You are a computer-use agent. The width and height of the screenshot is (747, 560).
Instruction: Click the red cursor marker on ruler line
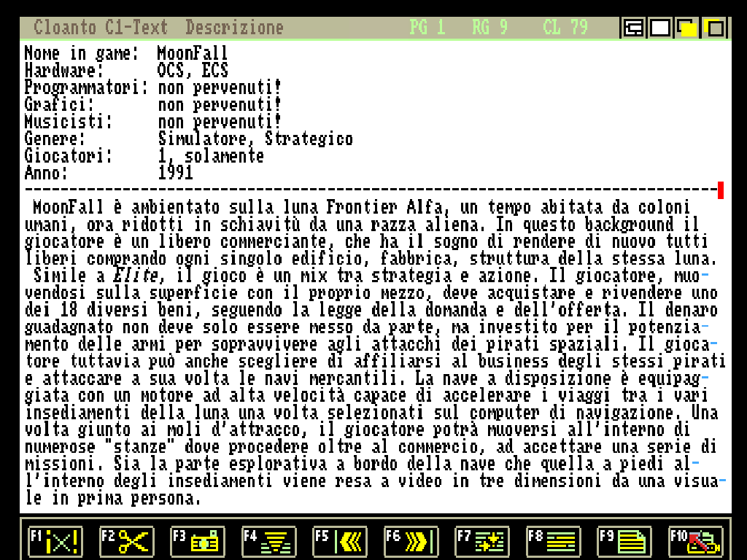(721, 190)
